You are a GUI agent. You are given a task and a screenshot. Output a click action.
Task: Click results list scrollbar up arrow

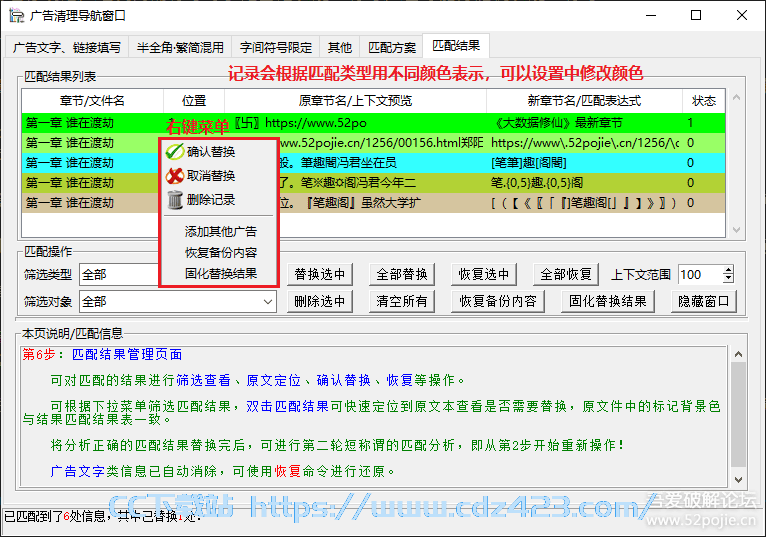(736, 98)
